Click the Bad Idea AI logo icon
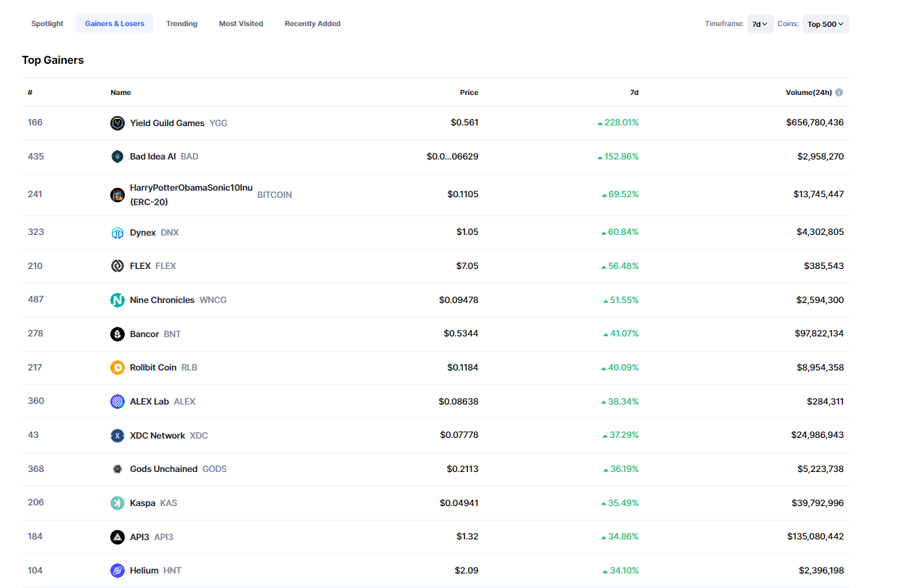909x588 pixels. [x=117, y=157]
